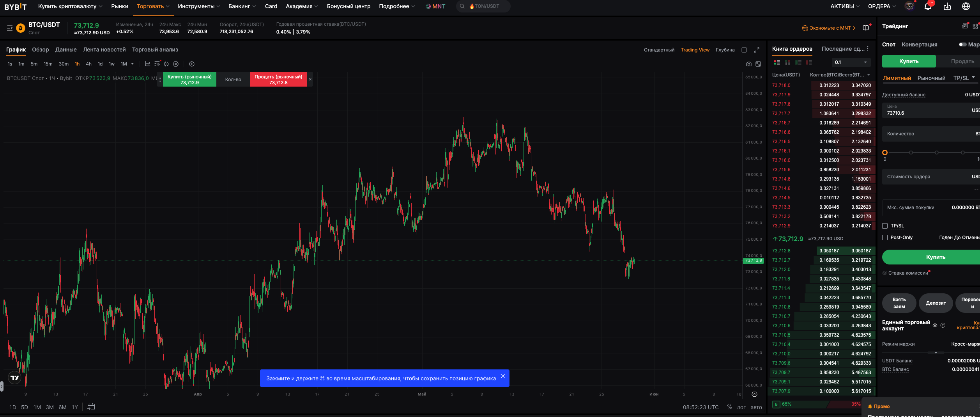Open the price scale settings gear
The width and height of the screenshot is (980, 417).
755,394
